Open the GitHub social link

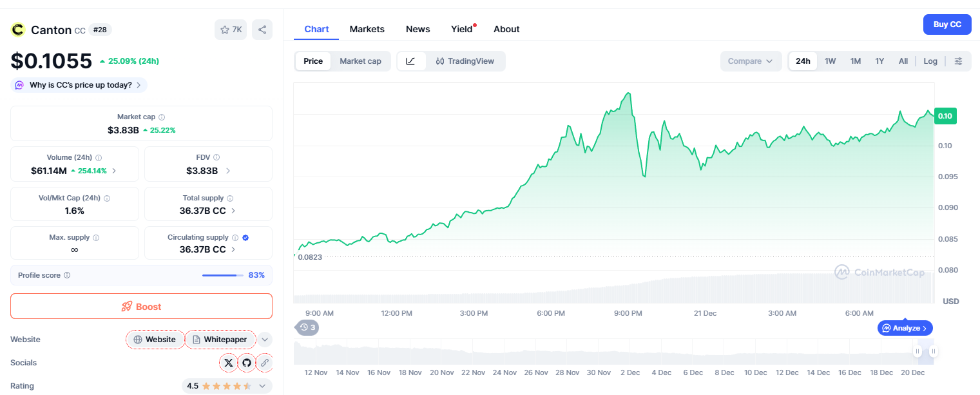coord(247,363)
